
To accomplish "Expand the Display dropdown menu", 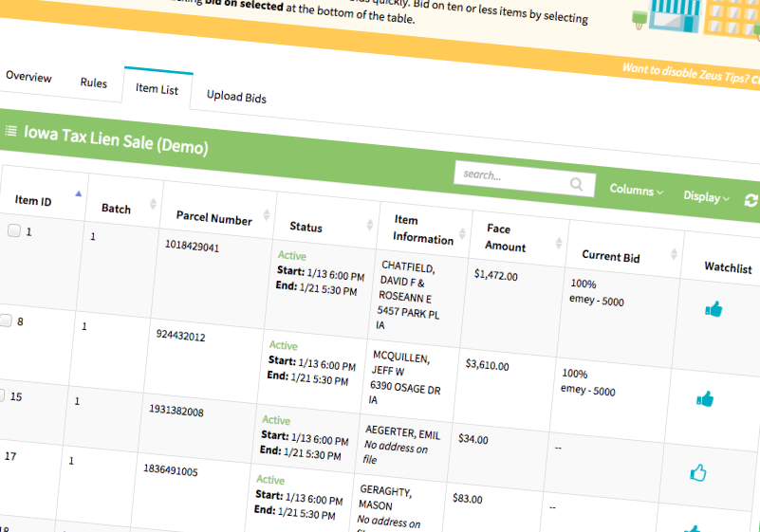I will point(706,196).
